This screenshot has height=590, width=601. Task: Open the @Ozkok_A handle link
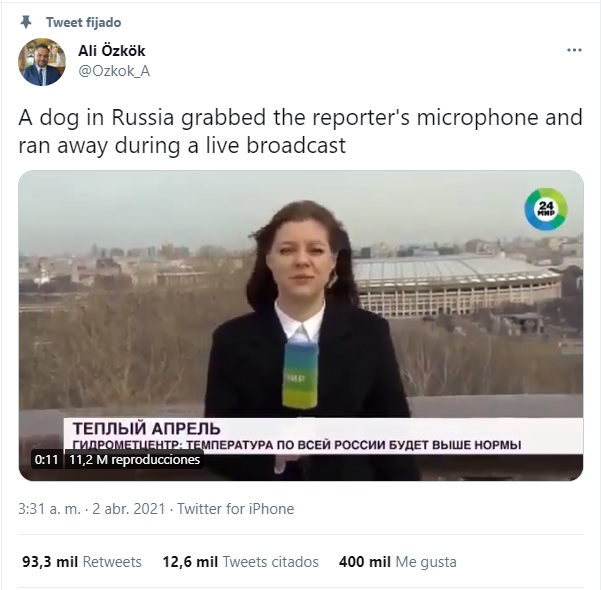114,71
